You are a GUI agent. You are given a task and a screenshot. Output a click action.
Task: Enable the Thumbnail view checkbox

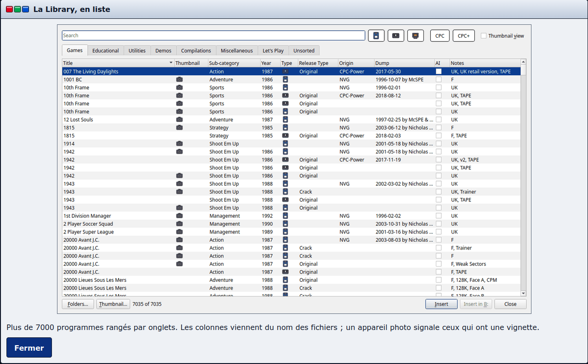(484, 36)
